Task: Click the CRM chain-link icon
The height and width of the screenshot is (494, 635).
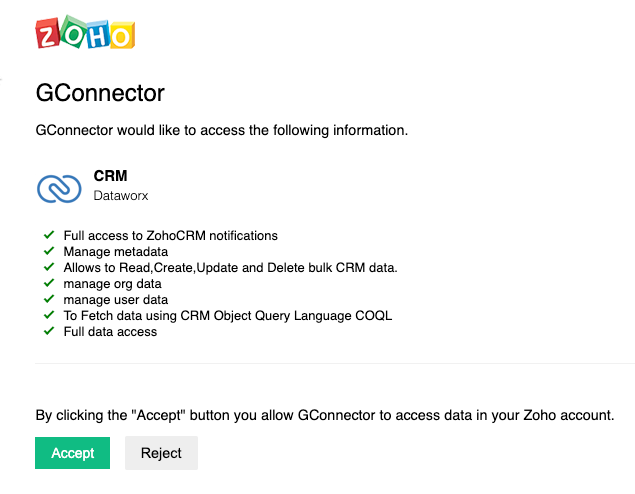Action: tap(59, 188)
